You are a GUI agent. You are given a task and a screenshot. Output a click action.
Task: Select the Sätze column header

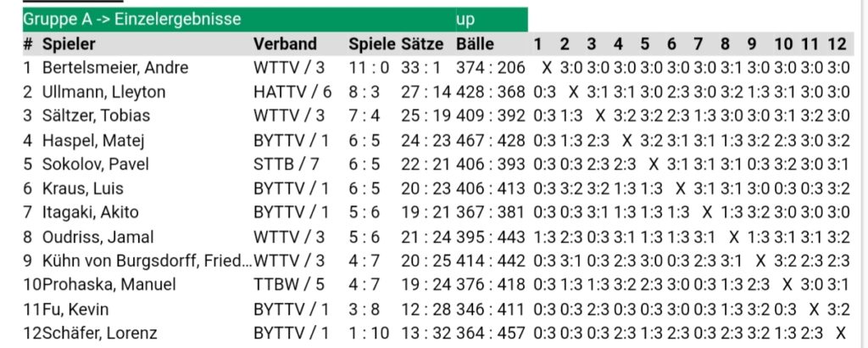pos(423,44)
